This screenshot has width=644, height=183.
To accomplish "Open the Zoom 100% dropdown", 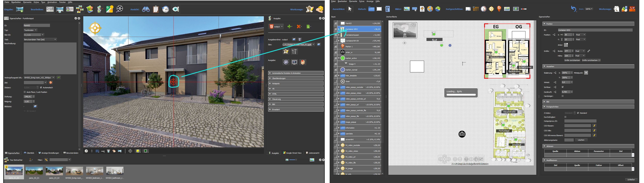I will pos(589,9).
